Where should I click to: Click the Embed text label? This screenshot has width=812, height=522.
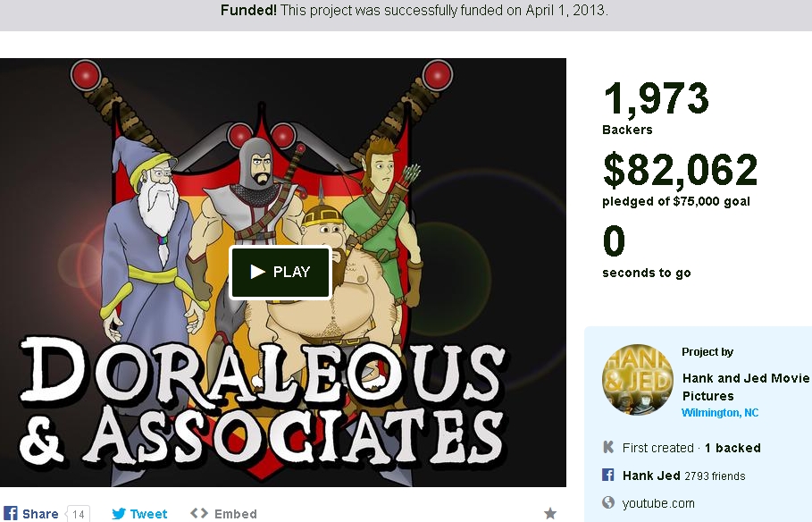pos(236,514)
